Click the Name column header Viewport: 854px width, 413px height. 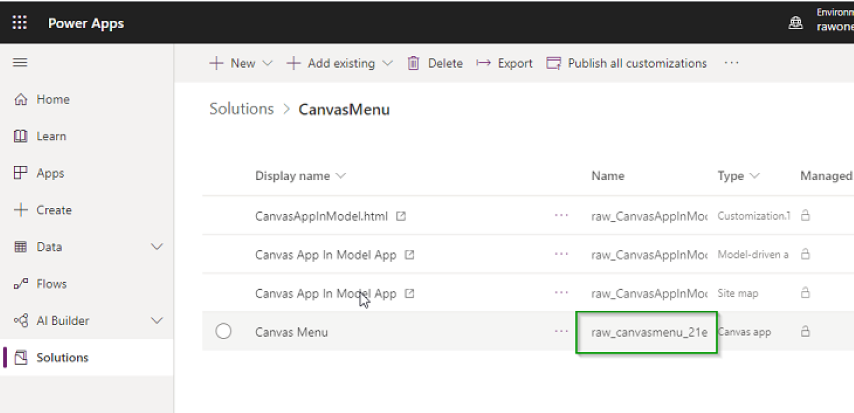(x=608, y=176)
